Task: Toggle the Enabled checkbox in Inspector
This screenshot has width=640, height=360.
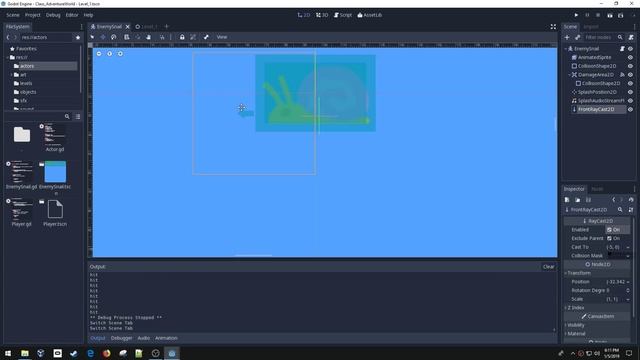Action: [609, 230]
